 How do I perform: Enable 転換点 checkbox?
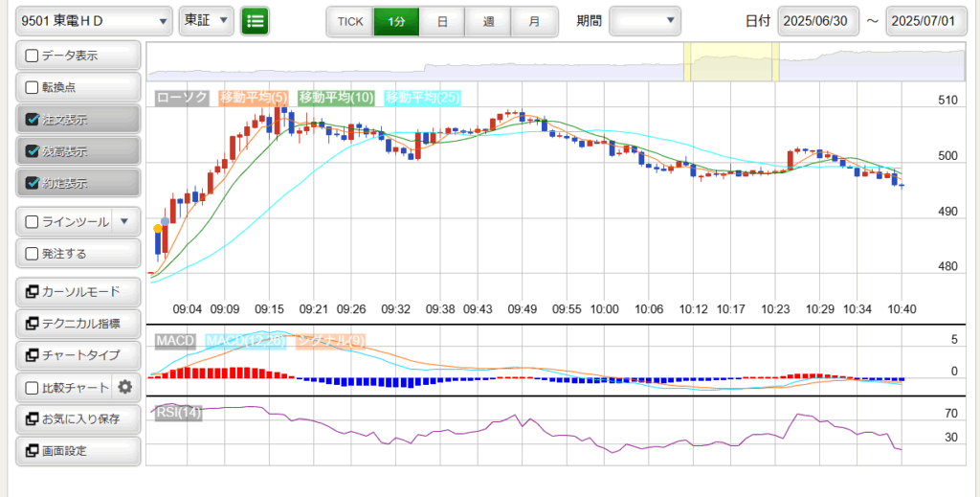pyautogui.click(x=32, y=87)
